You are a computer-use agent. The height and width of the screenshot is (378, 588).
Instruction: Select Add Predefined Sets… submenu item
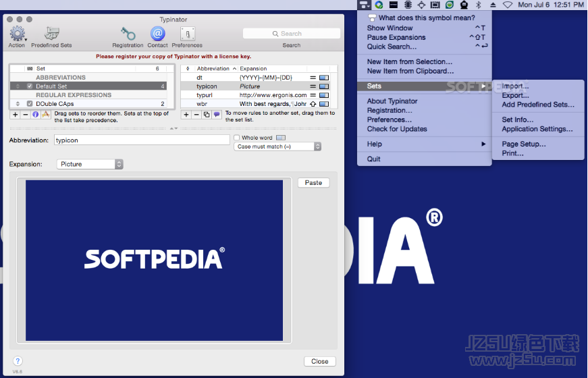[538, 105]
